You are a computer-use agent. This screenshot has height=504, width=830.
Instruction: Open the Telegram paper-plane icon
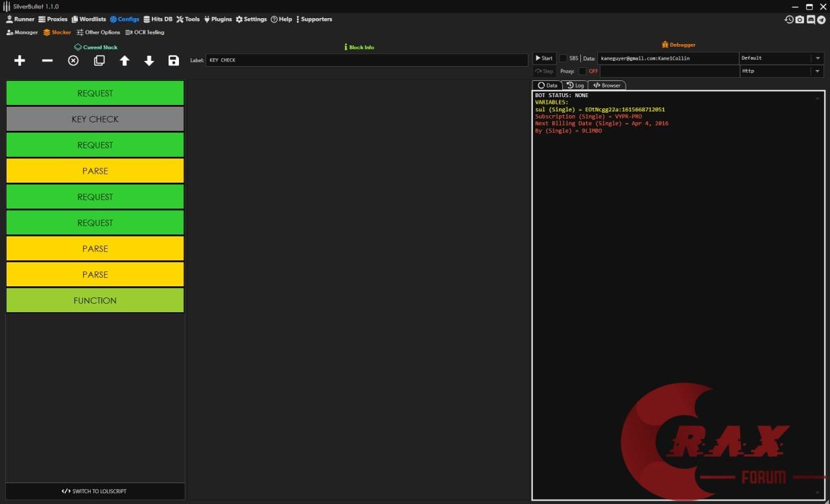pos(822,19)
